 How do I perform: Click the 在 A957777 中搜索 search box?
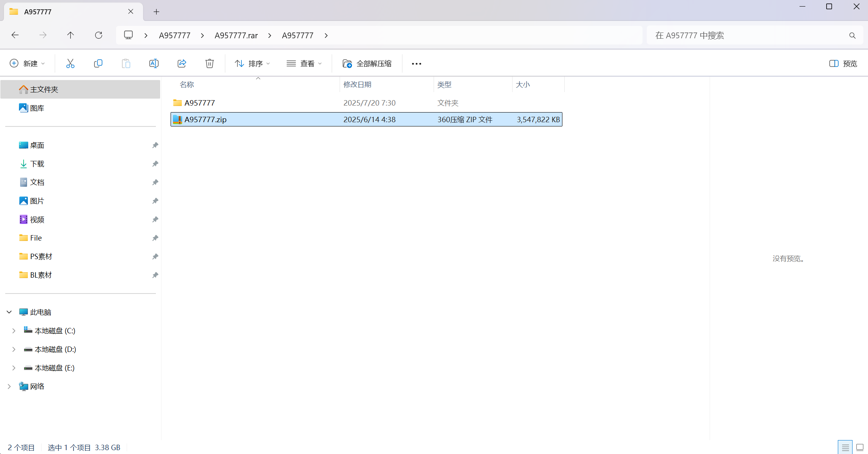(747, 35)
